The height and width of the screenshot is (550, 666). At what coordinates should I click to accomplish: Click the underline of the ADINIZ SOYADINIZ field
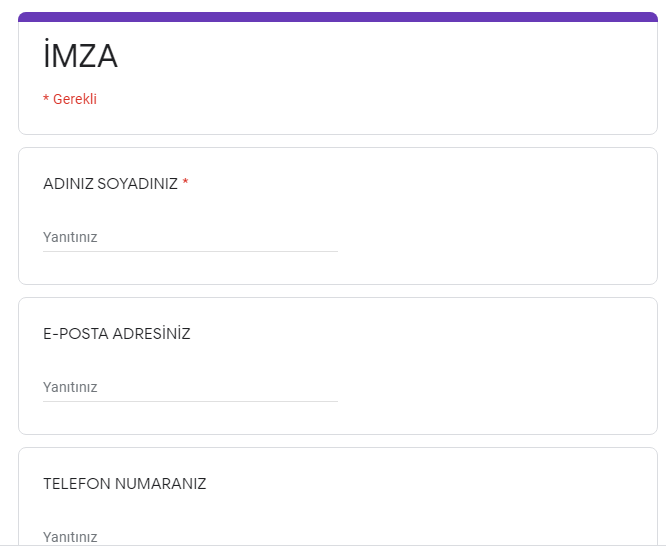(x=190, y=252)
